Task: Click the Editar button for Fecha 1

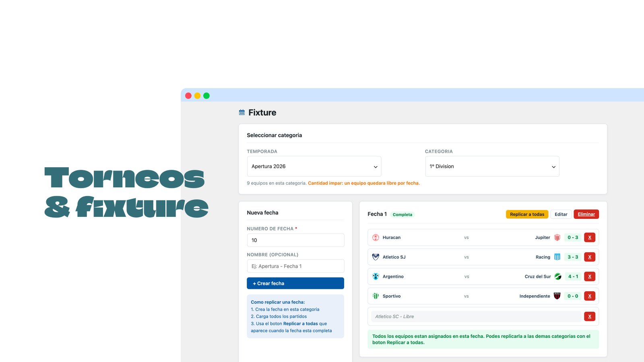Action: [561, 214]
